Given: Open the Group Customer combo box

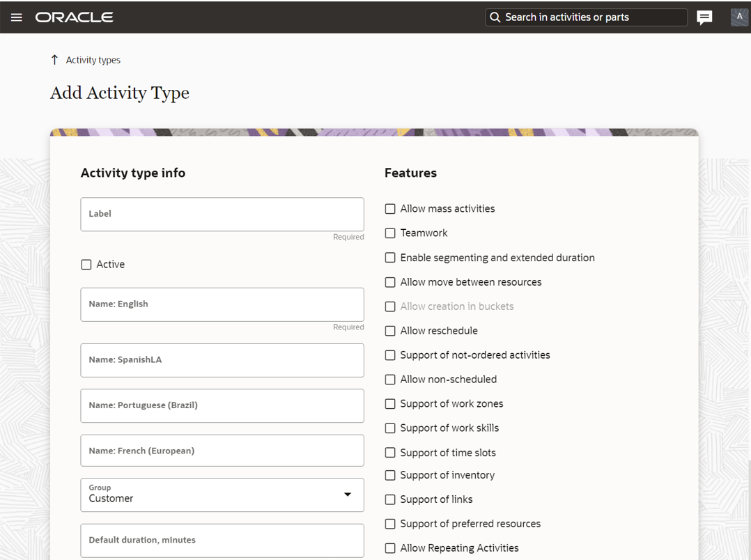Looking at the screenshot, I should (209, 495).
